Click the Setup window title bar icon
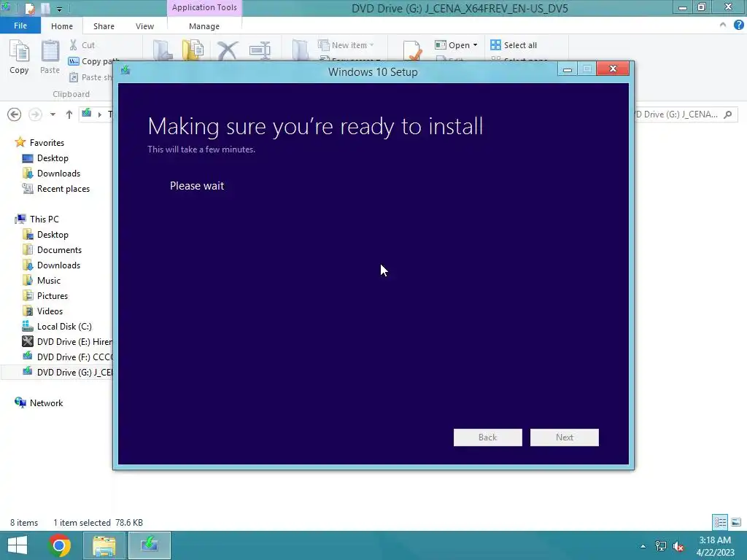The image size is (747, 560). pos(125,71)
